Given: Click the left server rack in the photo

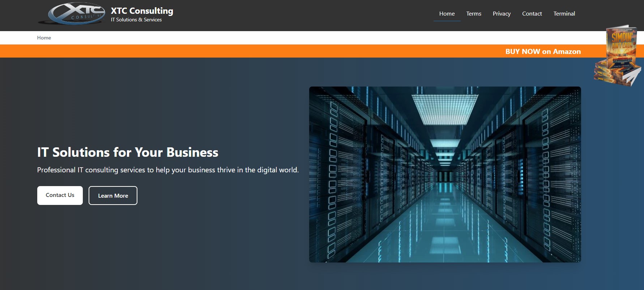Looking at the screenshot, I should [x=340, y=174].
